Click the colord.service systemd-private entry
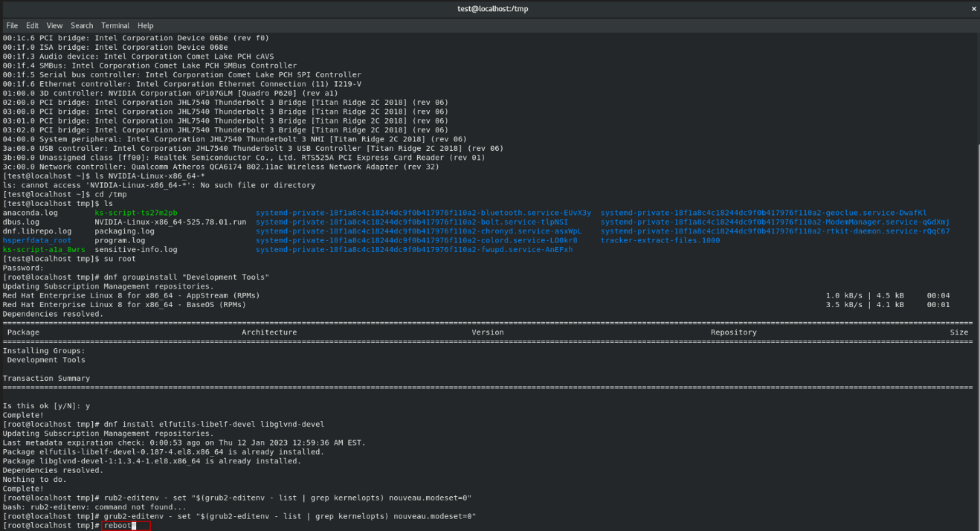Screen dimensions: 980x531 [416, 241]
